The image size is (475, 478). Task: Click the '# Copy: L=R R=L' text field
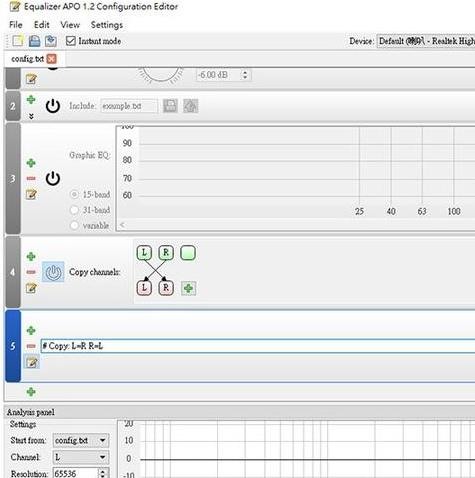click(258, 346)
